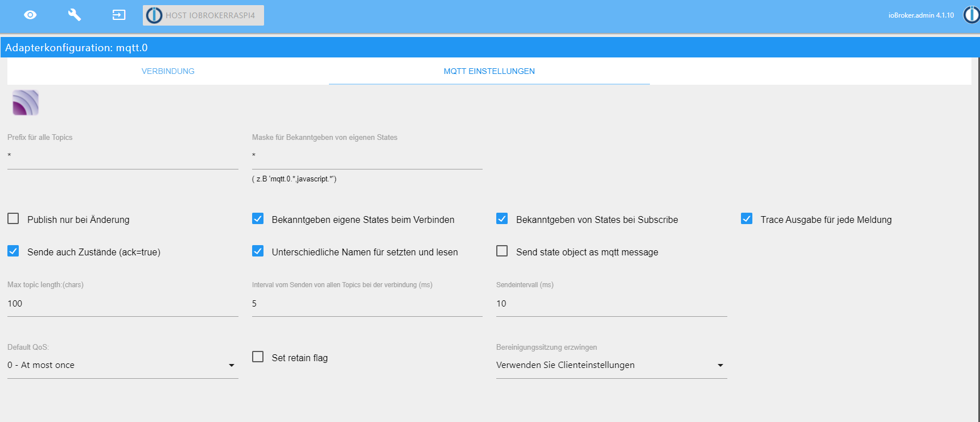
Task: Click the purple MQTT adapter logo
Action: (26, 103)
